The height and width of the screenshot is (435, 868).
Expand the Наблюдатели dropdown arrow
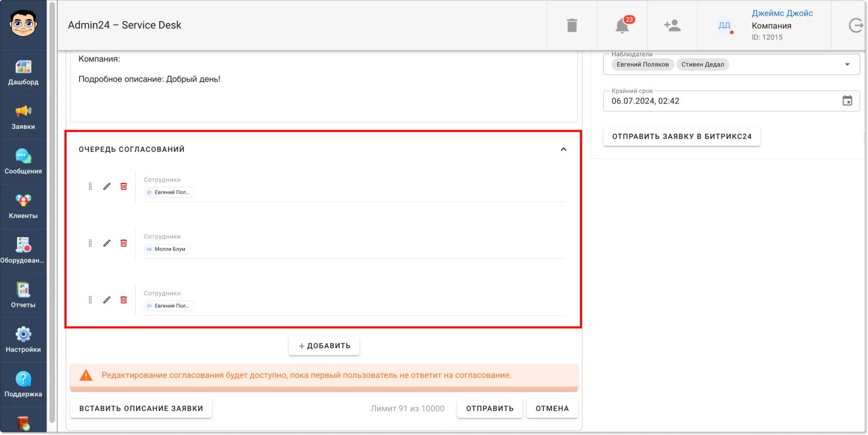847,65
